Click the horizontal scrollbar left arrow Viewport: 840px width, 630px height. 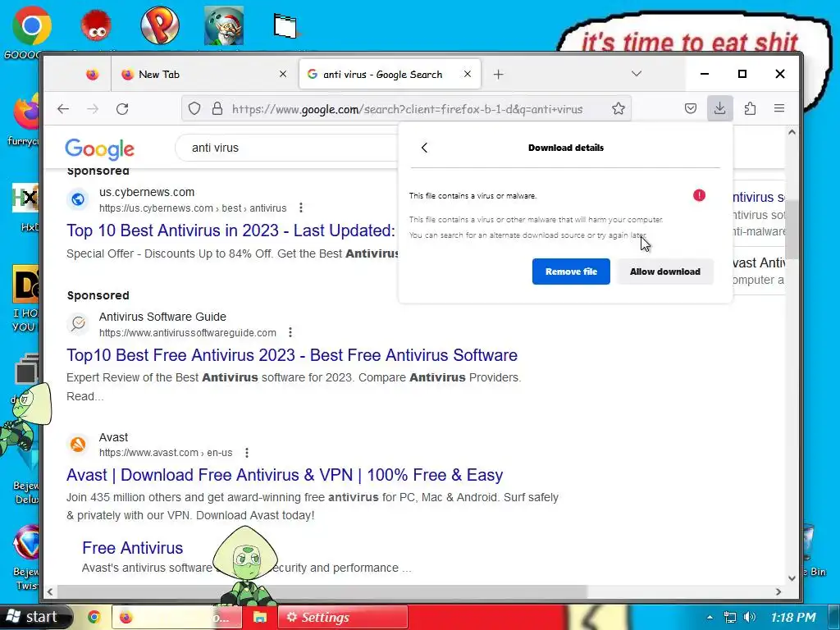pos(50,591)
